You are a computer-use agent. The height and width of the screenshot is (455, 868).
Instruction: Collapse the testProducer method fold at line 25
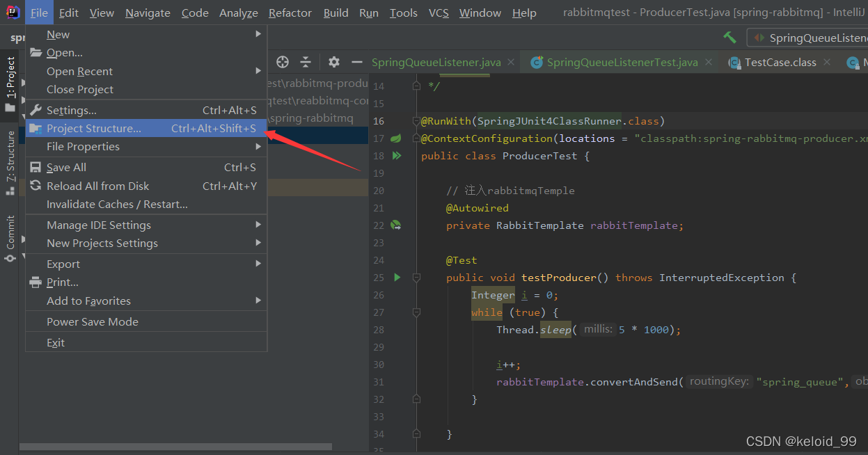(416, 278)
